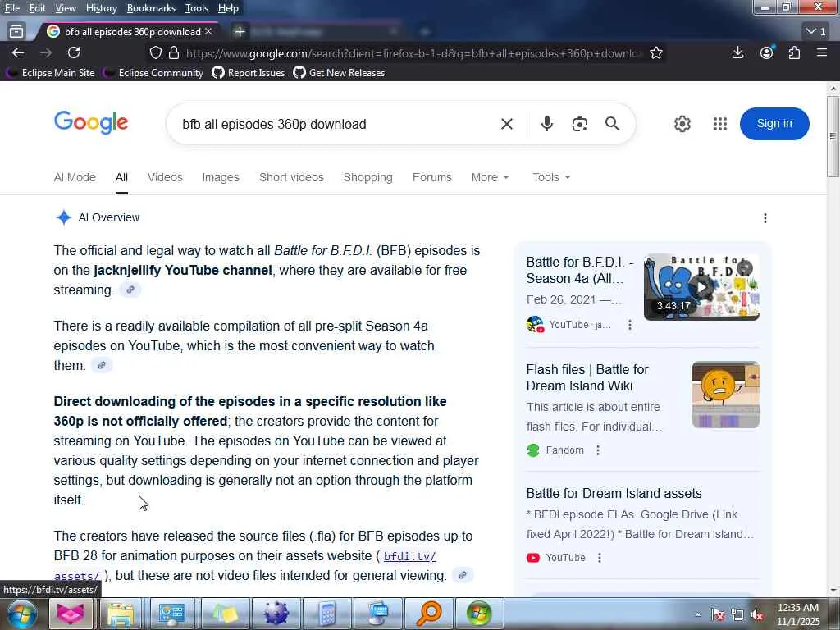Open the File menu
The image size is (840, 630).
pos(11,8)
